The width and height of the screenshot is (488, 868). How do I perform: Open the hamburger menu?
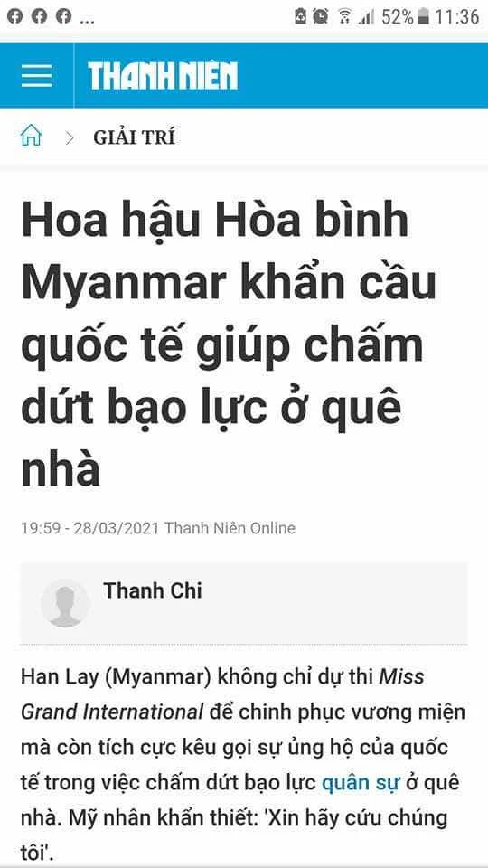pos(36,76)
